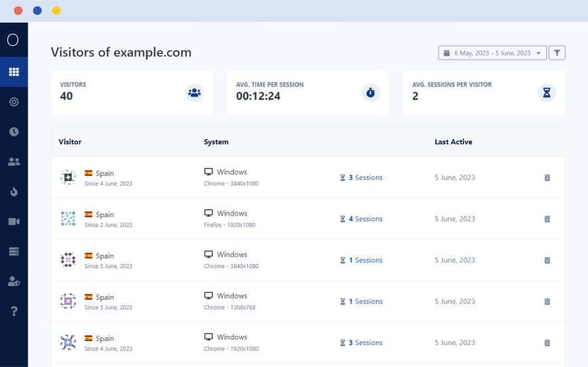
Task: Click the question mark help icon
Action: 13,311
